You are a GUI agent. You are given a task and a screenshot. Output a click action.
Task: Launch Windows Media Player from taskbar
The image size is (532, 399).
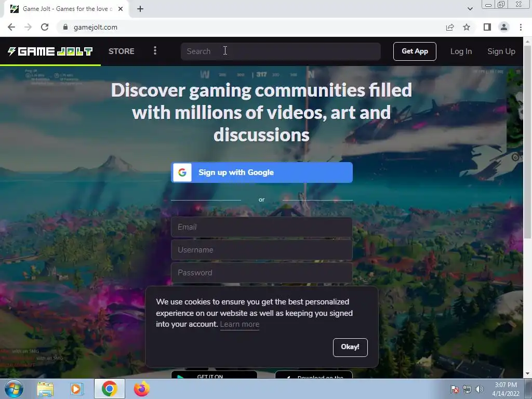click(x=77, y=389)
